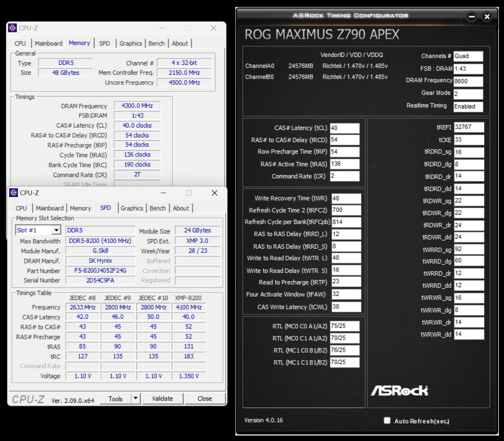Click the tRFCpb field showing 814
The height and width of the screenshot is (441, 504).
pyautogui.click(x=346, y=222)
